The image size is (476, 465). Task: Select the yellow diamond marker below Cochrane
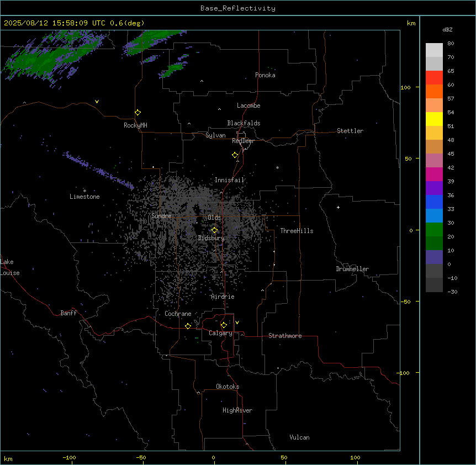click(x=188, y=326)
